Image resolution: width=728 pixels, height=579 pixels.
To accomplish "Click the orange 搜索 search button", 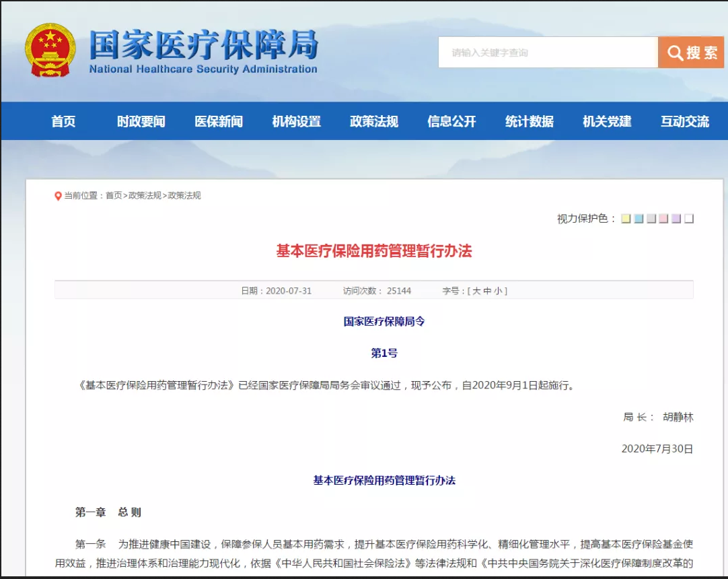I will [x=691, y=53].
